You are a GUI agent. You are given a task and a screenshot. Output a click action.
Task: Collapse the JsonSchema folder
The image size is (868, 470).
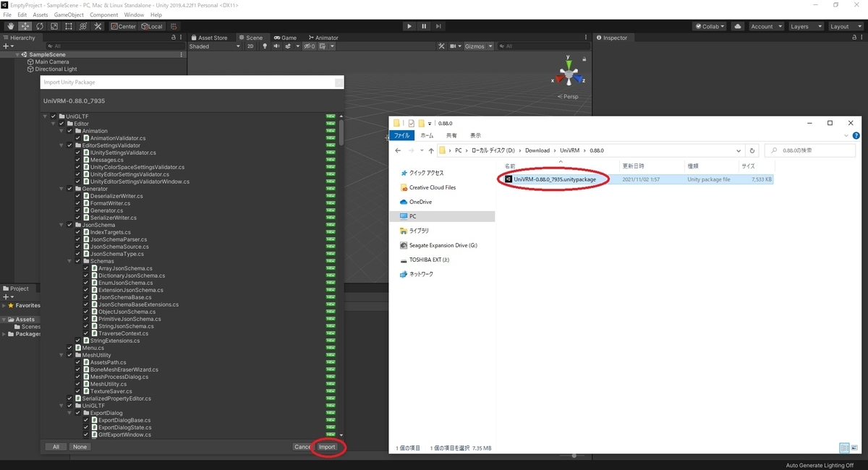tap(61, 225)
